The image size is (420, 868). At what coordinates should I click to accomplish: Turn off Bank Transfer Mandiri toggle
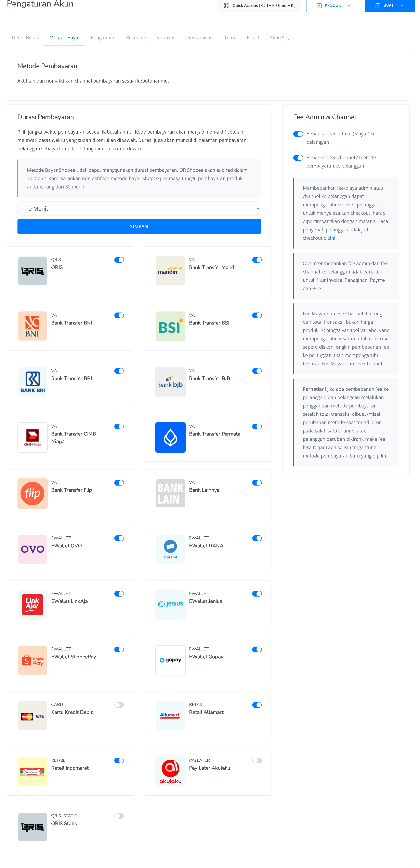coord(257,260)
